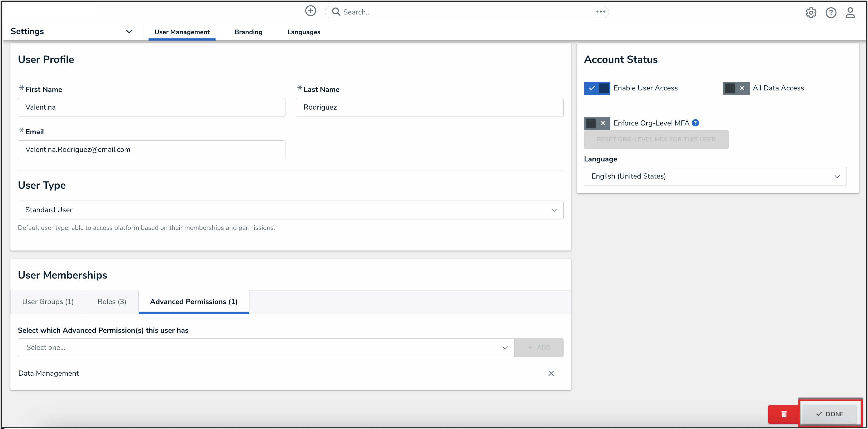868x429 pixels.
Task: Click the plus circle create icon
Action: tap(310, 11)
